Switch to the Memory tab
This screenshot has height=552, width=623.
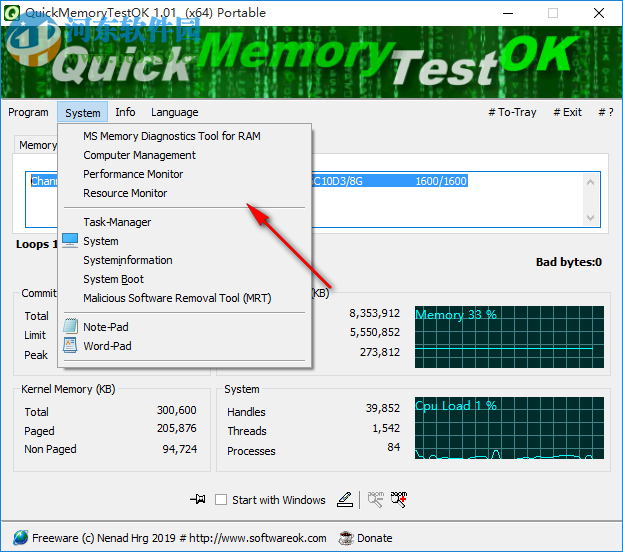coord(37,145)
